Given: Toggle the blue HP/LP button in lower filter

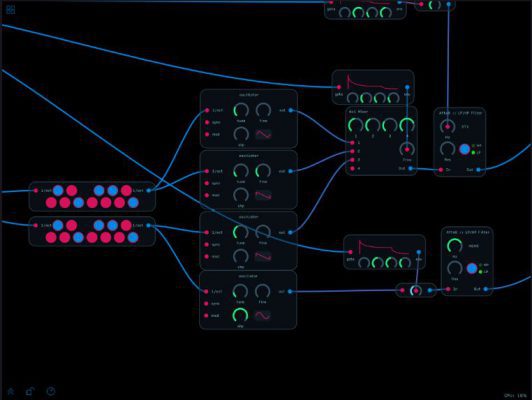Looking at the screenshot, I should 472,268.
